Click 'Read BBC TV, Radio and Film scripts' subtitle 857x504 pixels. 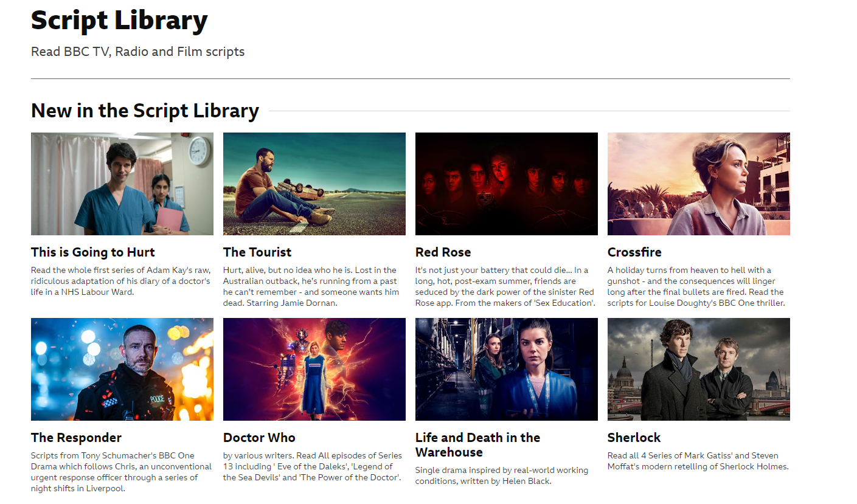coord(138,52)
